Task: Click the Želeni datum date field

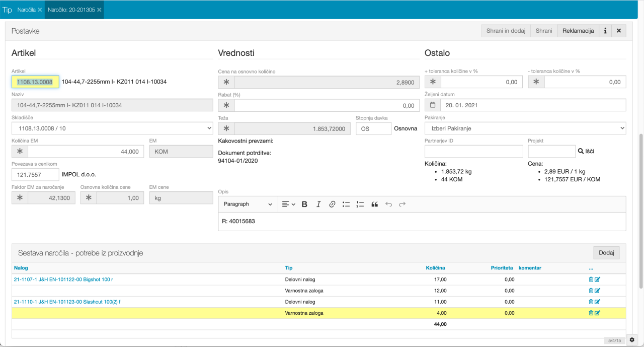Action: (532, 105)
